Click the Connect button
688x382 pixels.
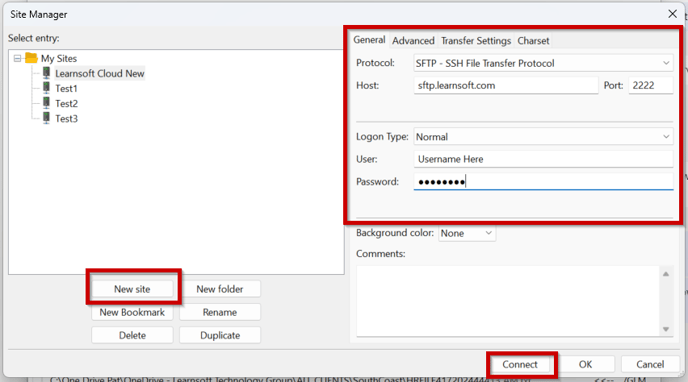coord(520,364)
